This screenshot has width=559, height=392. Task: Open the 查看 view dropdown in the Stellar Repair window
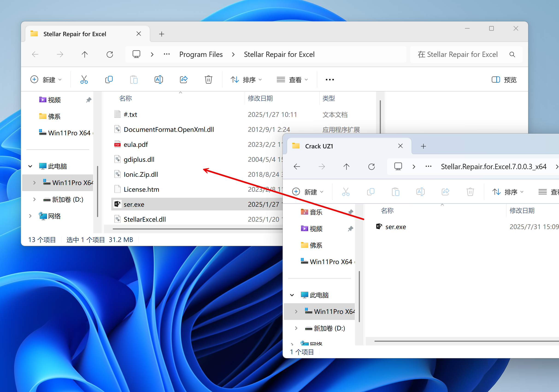tap(292, 80)
